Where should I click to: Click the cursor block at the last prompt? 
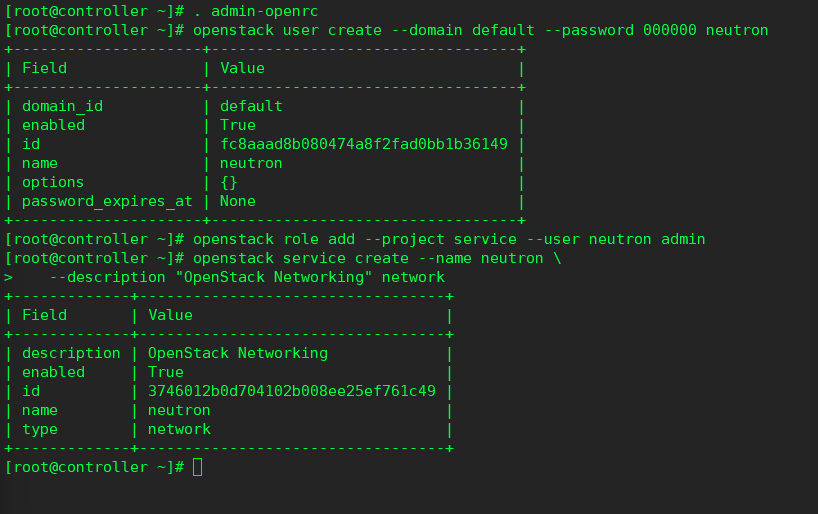point(197,467)
